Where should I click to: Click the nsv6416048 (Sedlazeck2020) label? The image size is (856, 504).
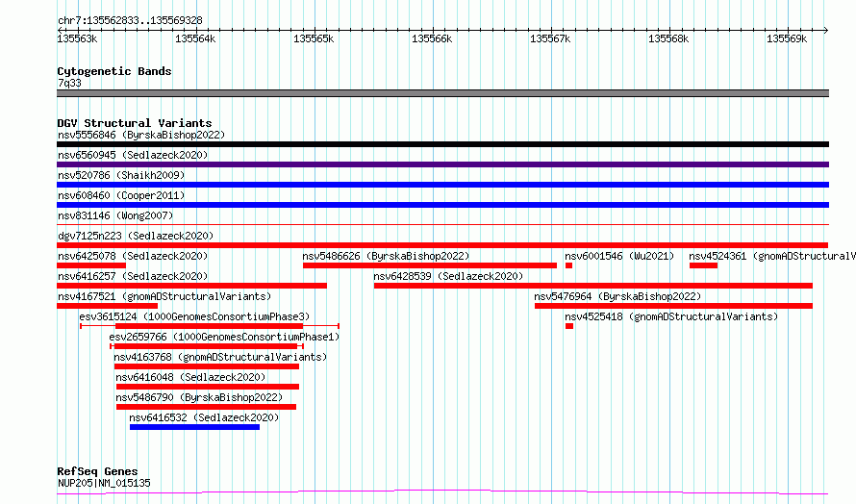click(190, 377)
